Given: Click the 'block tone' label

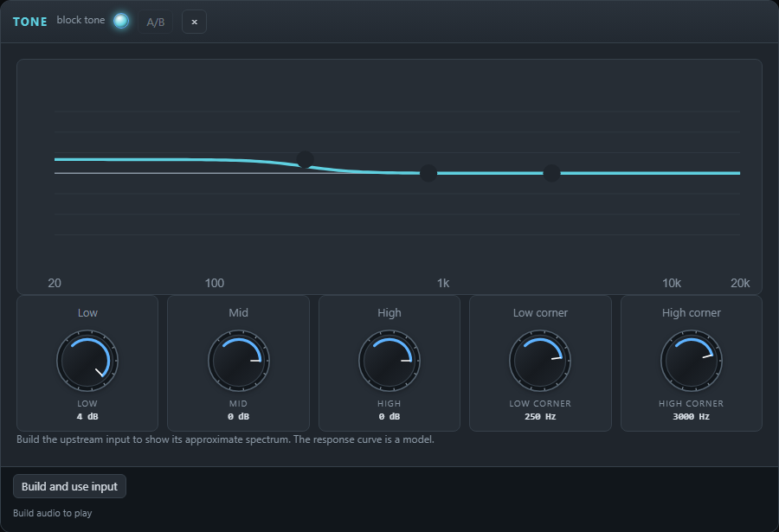Looking at the screenshot, I should pos(80,20).
